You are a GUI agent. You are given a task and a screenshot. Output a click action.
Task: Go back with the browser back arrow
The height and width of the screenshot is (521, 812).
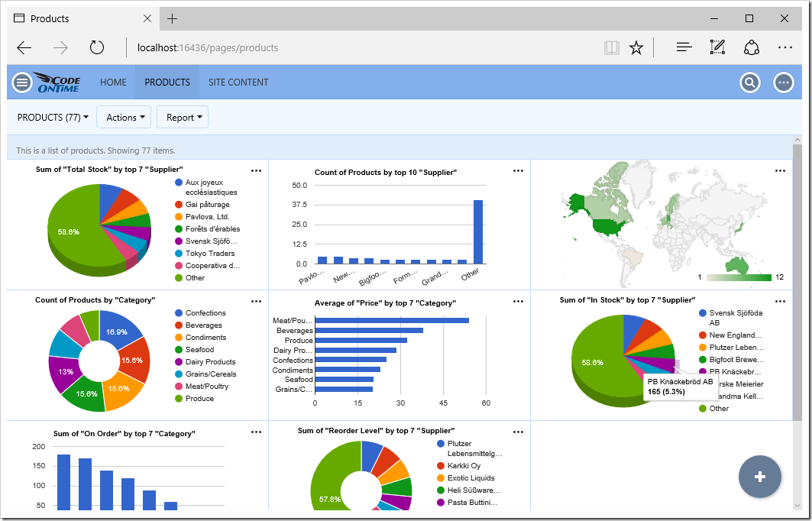coord(24,48)
